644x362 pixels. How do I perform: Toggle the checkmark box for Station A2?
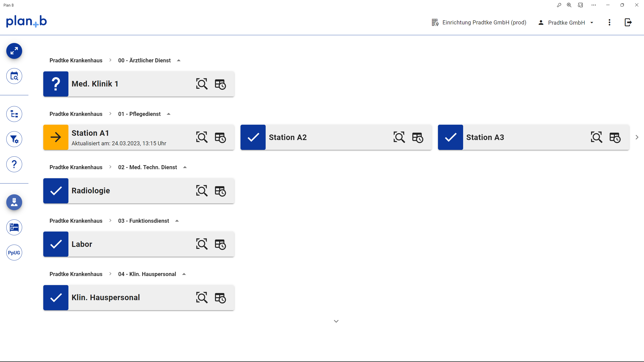253,137
